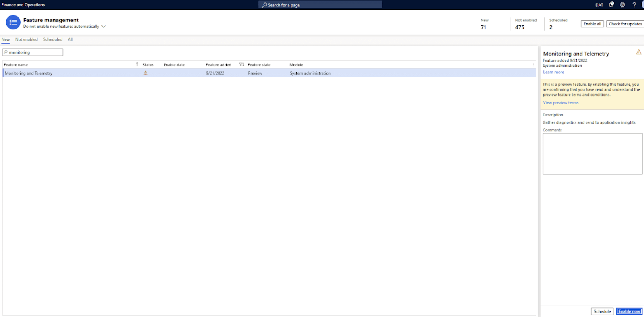Open the grid column options menu
The width and height of the screenshot is (644, 317).
tap(533, 65)
